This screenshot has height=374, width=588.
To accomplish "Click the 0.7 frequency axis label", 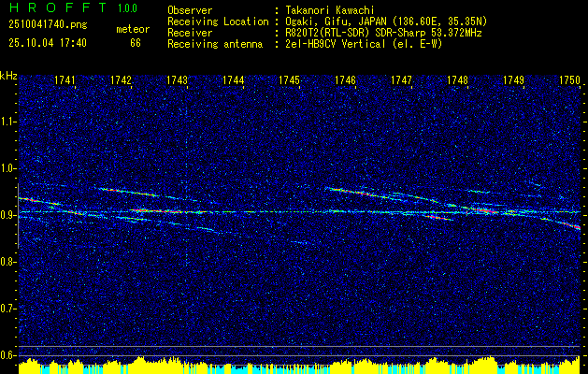I will pyautogui.click(x=7, y=309).
